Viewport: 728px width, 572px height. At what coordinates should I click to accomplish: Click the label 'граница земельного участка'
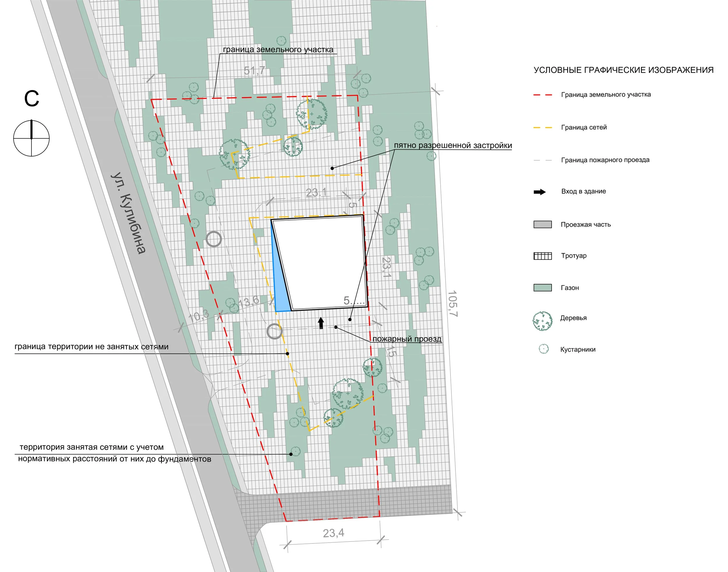(278, 49)
